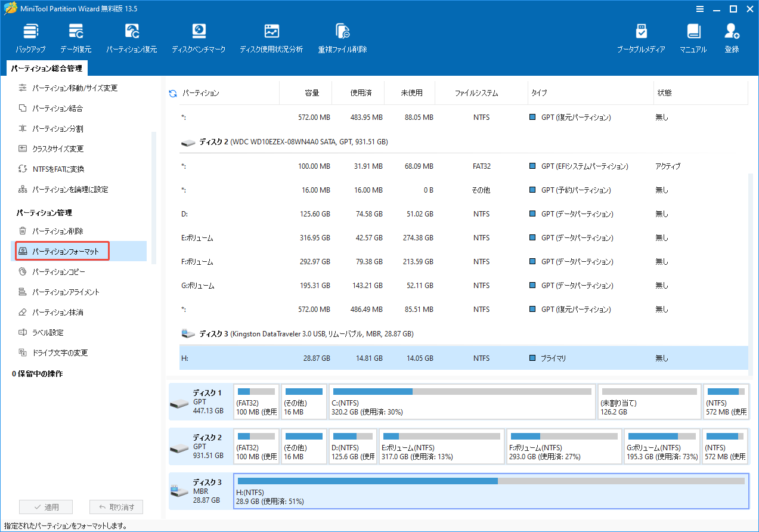Open ブータブルメディア (Bootable Media) creator
The image size is (759, 532).
click(x=641, y=36)
